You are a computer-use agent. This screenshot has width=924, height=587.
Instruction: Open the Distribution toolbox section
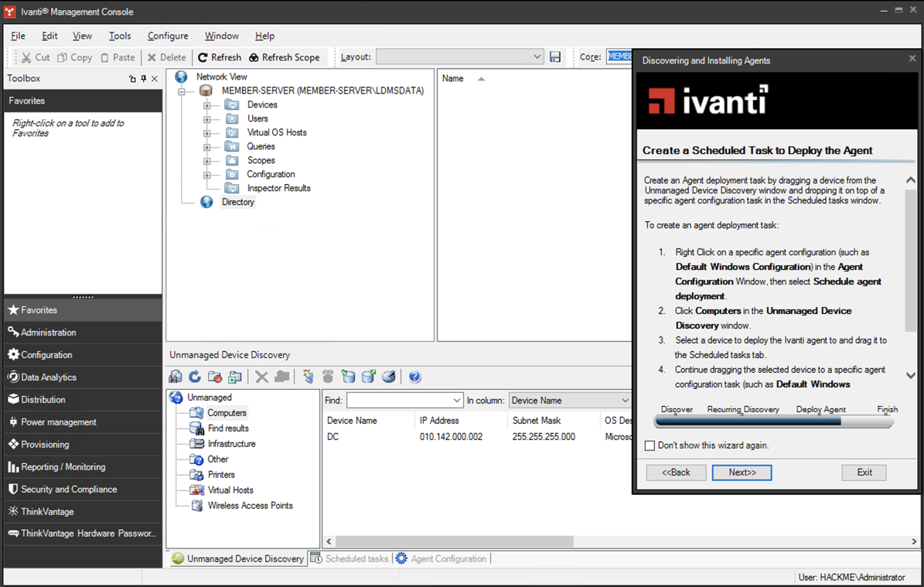83,400
